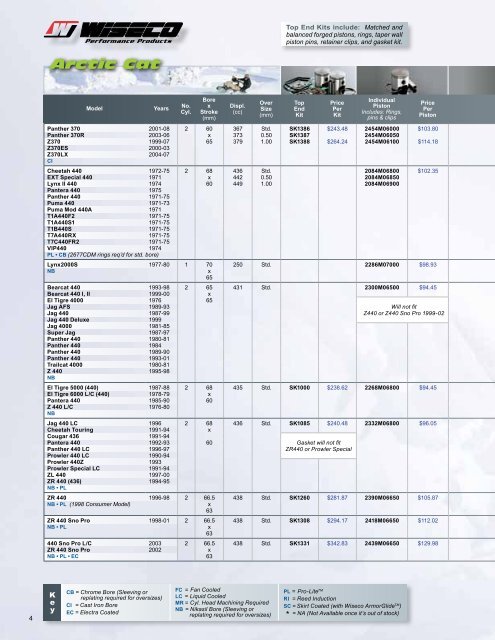This screenshot has width=495, height=640.
Task: Select the El Tigre 4000 model
Action: pos(65,300)
